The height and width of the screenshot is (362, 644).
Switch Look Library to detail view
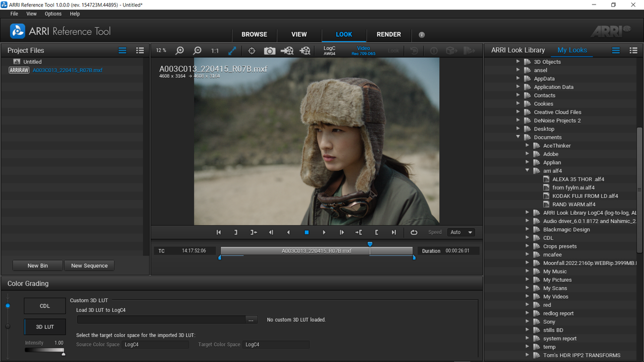(x=633, y=50)
